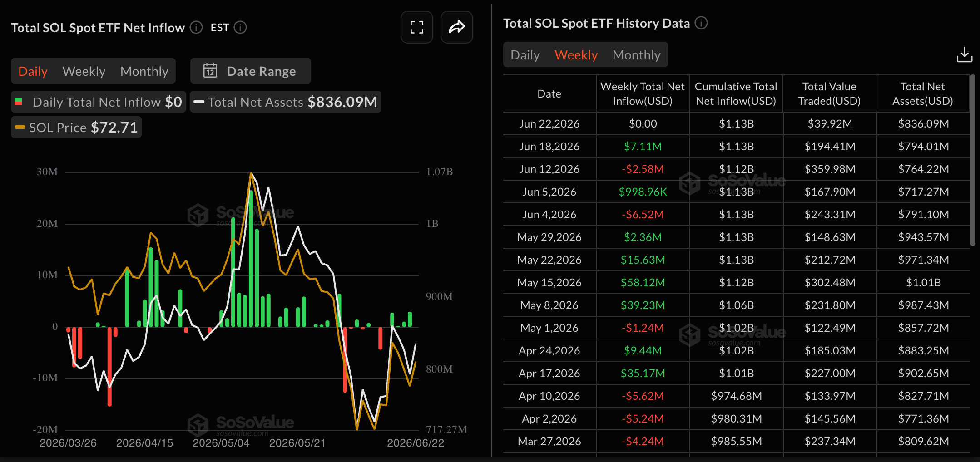Click the EST timezone label
The image size is (980, 462).
pyautogui.click(x=220, y=28)
